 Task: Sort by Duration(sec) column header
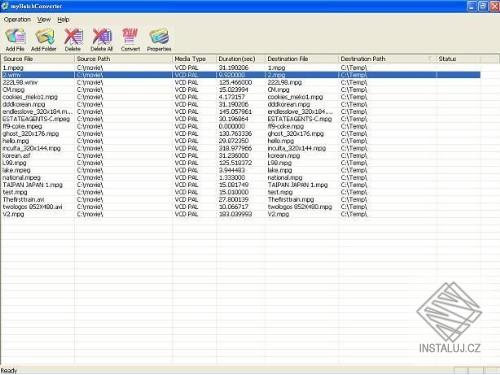click(241, 59)
